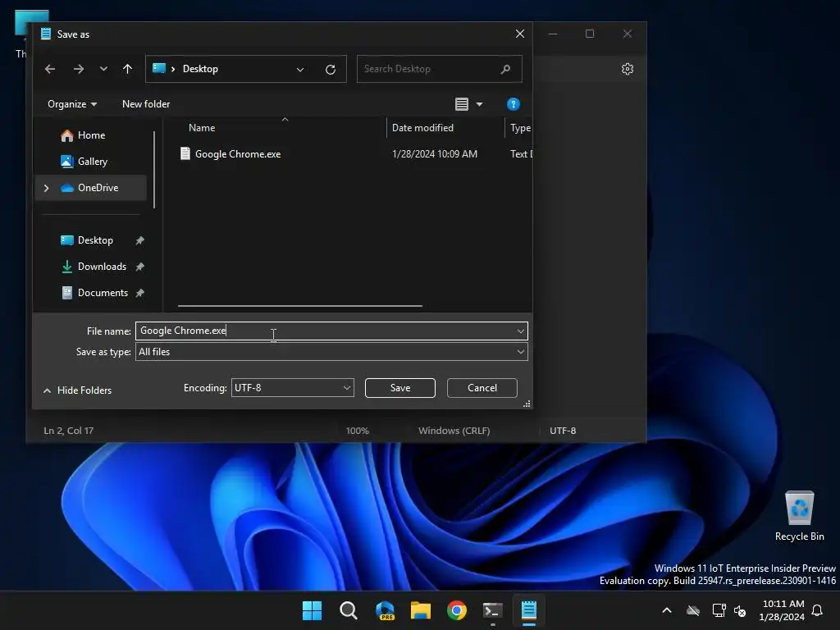The image size is (840, 630).
Task: Click the change view icon
Action: [462, 104]
